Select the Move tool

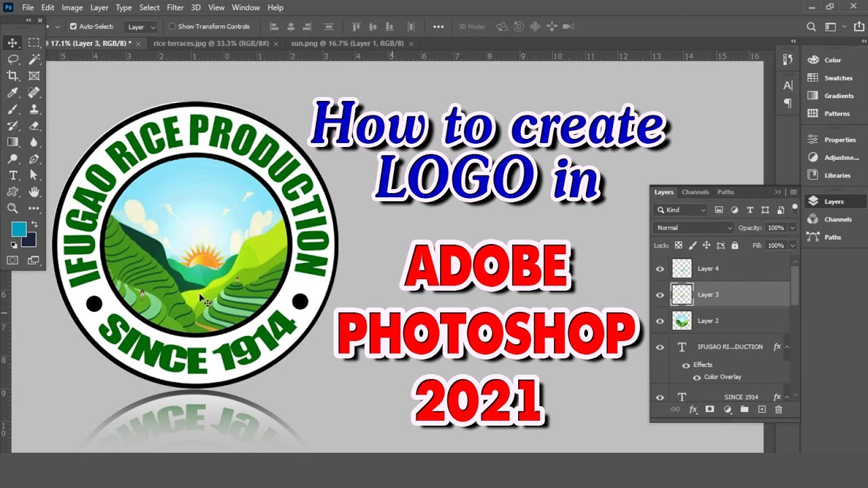point(13,43)
